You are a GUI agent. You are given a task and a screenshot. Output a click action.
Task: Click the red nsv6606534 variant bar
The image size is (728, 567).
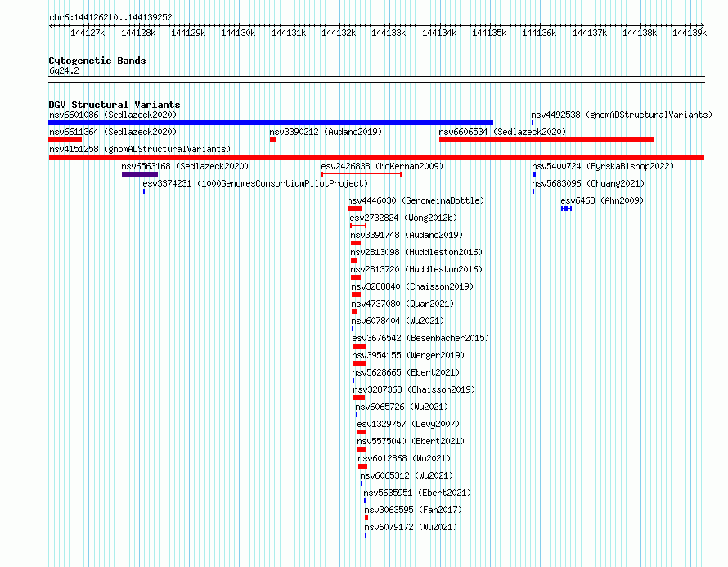(546, 140)
